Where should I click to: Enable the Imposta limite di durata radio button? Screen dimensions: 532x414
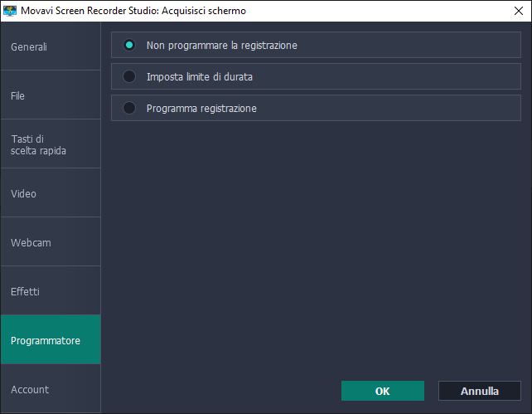(x=129, y=76)
